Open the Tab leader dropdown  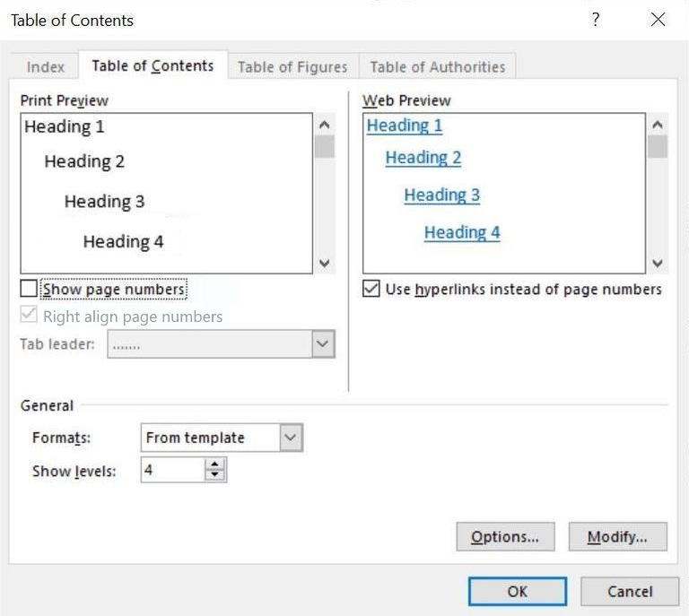pyautogui.click(x=323, y=343)
